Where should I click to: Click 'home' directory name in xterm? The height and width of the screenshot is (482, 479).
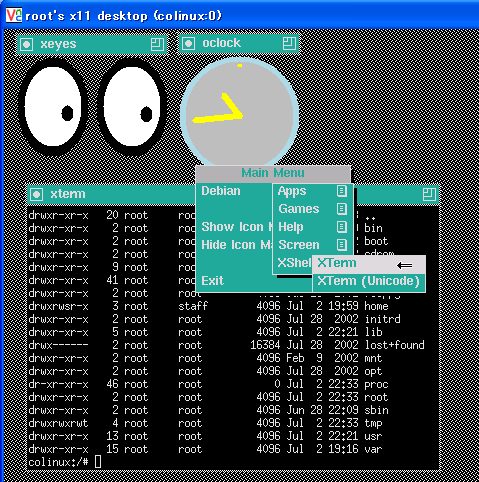[376, 306]
